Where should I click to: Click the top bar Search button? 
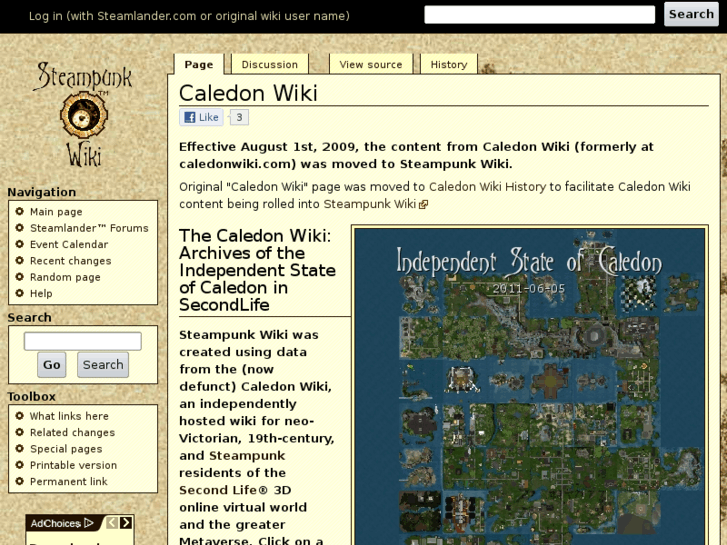(691, 14)
